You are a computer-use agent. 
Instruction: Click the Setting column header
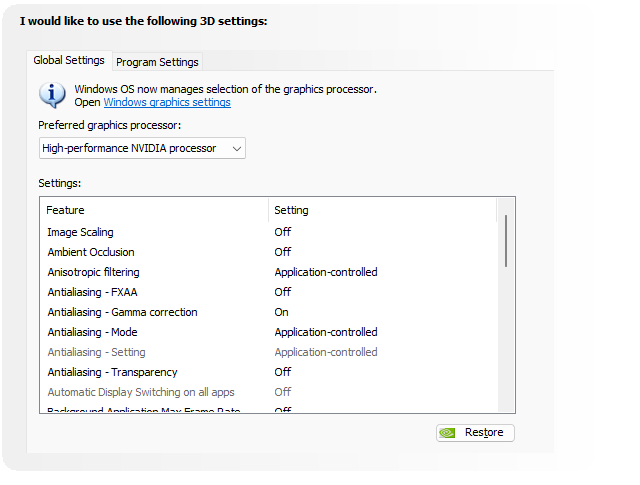tap(292, 210)
